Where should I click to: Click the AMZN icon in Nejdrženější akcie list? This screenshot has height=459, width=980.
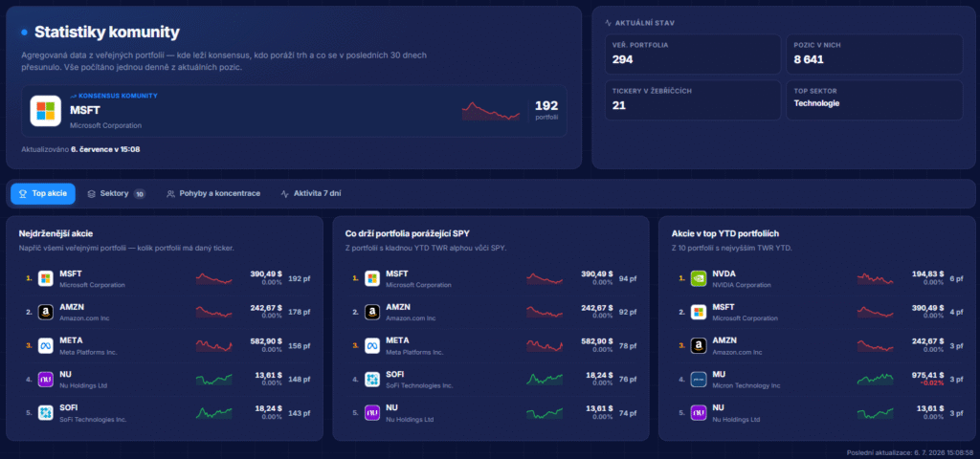[x=46, y=313]
